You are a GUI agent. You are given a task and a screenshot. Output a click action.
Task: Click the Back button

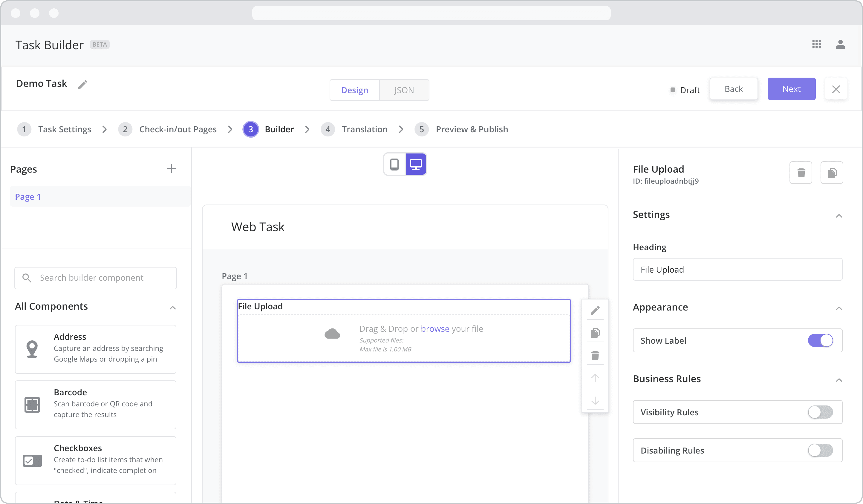click(x=734, y=89)
